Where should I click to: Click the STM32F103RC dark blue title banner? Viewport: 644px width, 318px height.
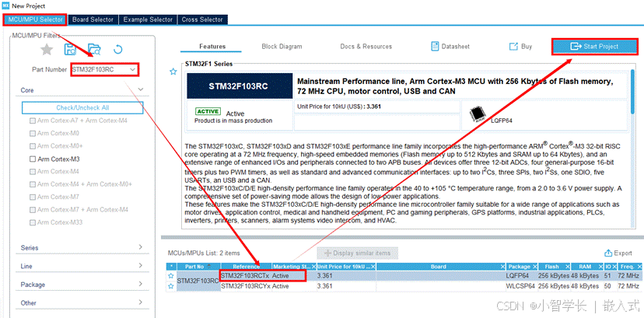pos(240,86)
